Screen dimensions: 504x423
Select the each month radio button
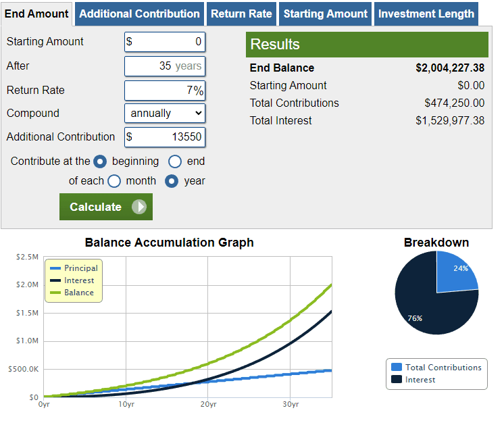[x=114, y=181]
